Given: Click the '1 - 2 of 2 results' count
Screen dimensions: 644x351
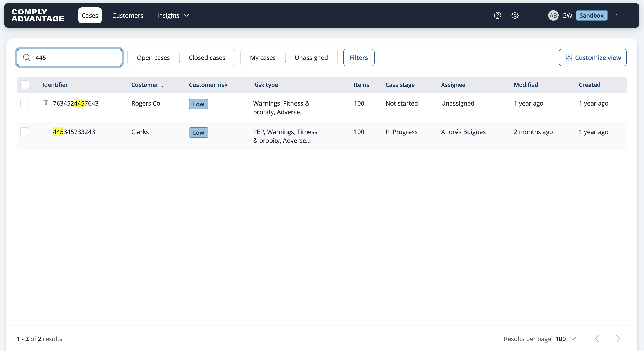Looking at the screenshot, I should pos(40,339).
